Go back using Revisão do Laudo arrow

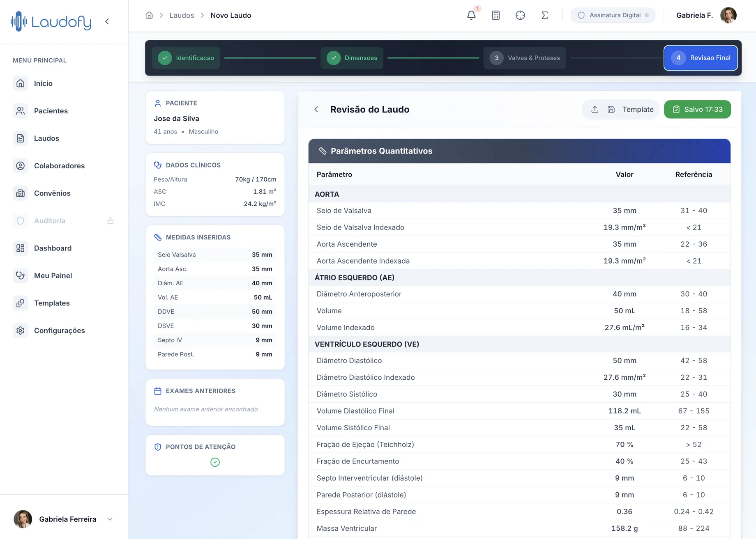pyautogui.click(x=316, y=110)
